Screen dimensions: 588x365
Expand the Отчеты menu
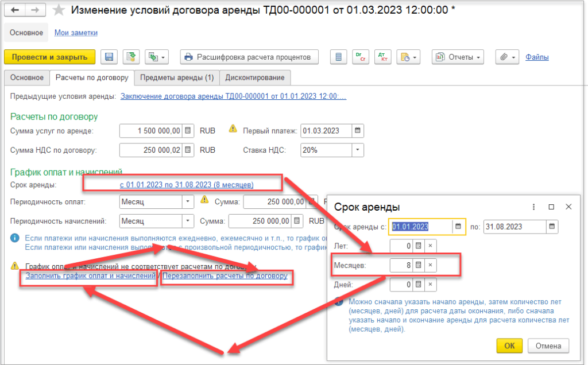point(458,57)
